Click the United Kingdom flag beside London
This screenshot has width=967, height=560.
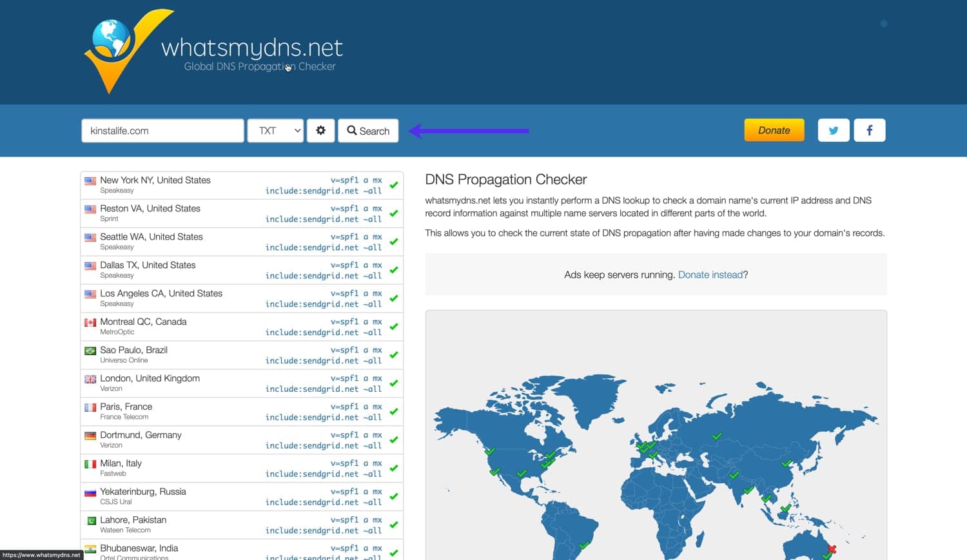click(90, 379)
